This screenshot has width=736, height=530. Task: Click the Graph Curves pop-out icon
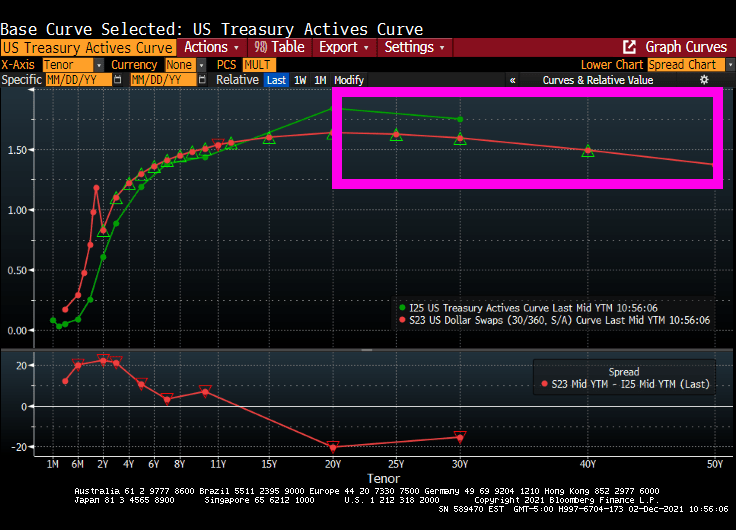point(630,47)
